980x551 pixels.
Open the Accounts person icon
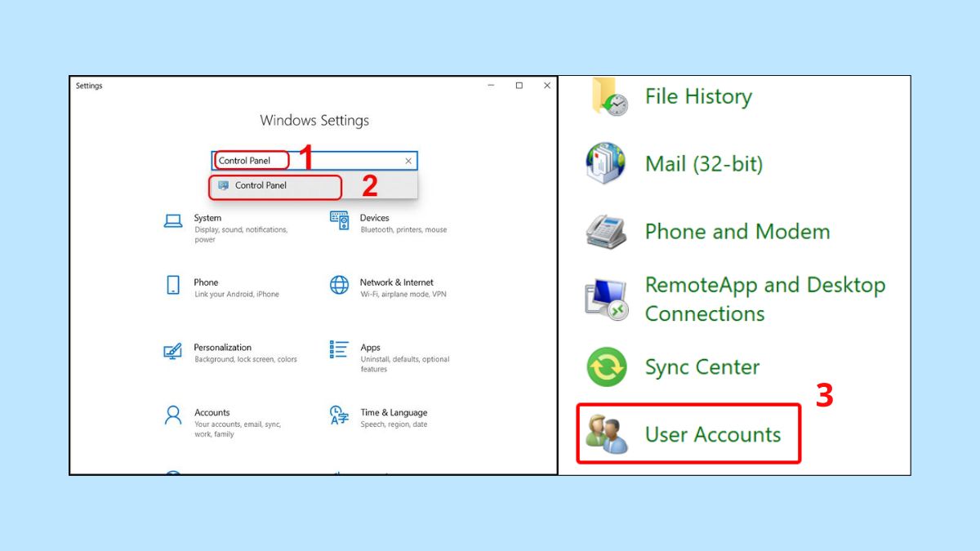click(172, 415)
